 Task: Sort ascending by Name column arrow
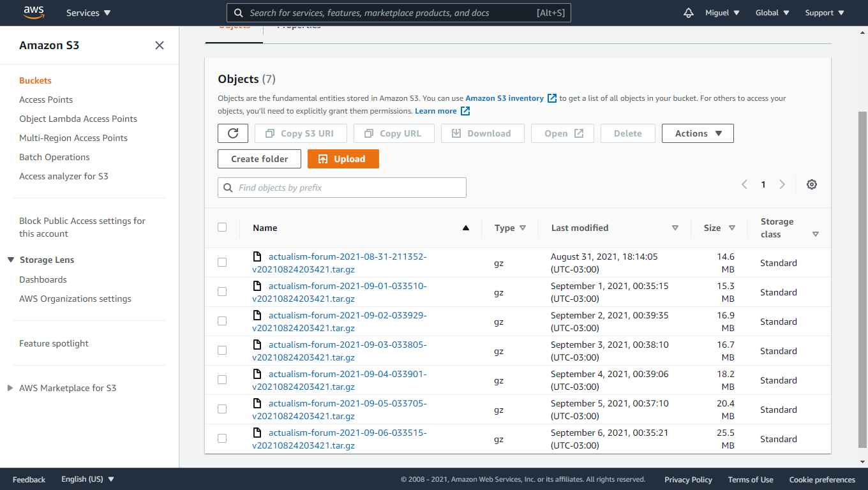tap(466, 228)
